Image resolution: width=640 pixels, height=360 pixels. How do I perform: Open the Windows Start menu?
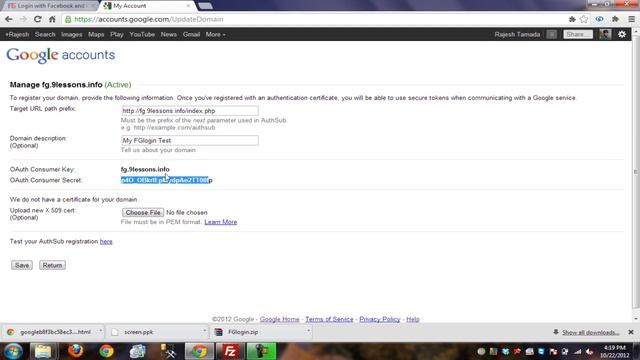[13, 351]
